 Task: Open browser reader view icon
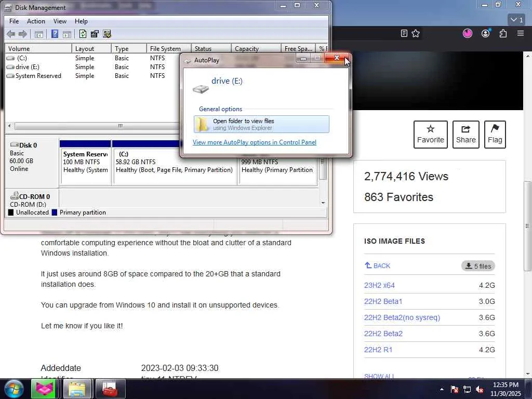(404, 33)
